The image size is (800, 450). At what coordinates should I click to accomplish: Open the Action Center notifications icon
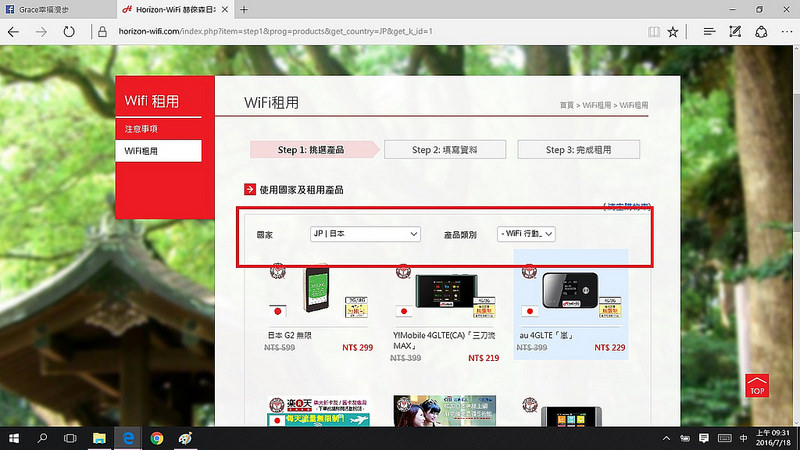pyautogui.click(x=704, y=438)
